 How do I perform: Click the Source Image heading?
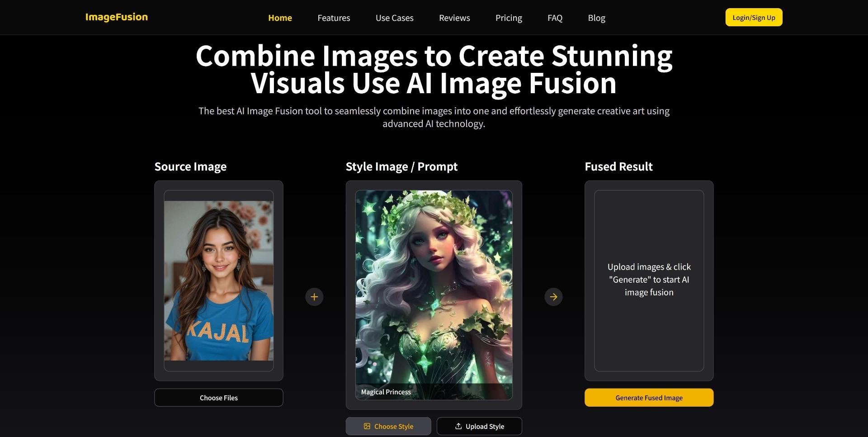point(190,166)
